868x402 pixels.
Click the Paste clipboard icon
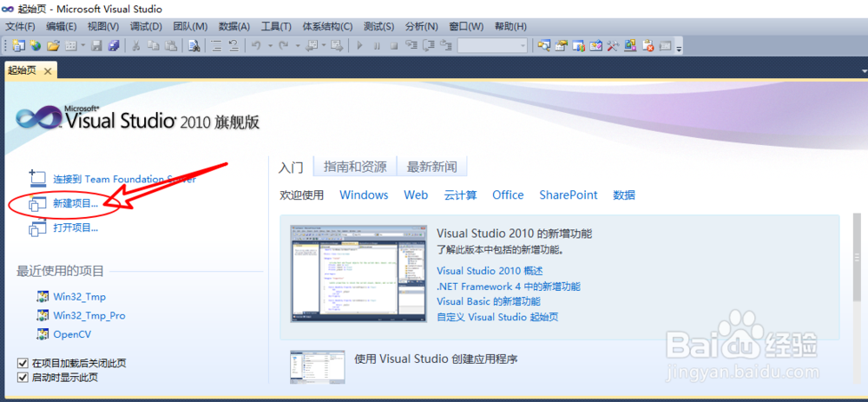[x=171, y=46]
